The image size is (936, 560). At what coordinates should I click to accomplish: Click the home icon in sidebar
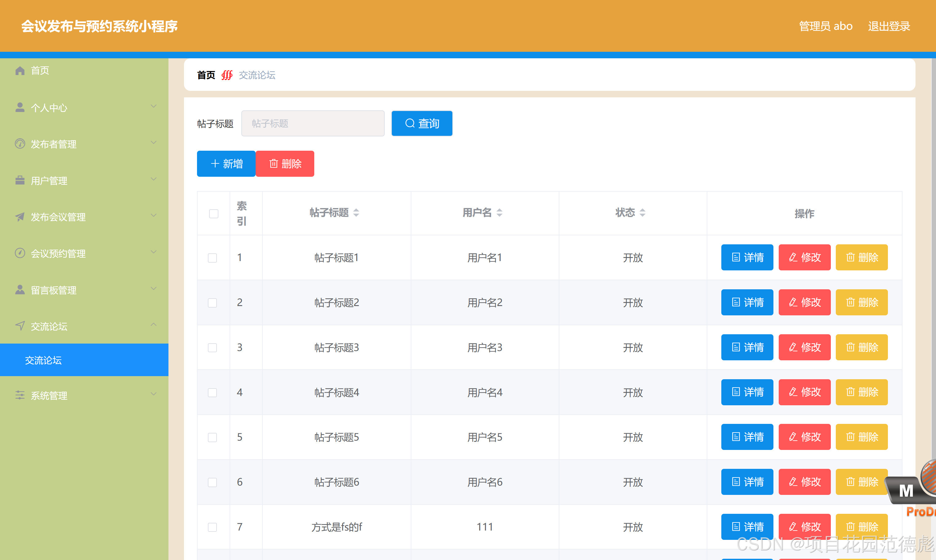pyautogui.click(x=20, y=71)
